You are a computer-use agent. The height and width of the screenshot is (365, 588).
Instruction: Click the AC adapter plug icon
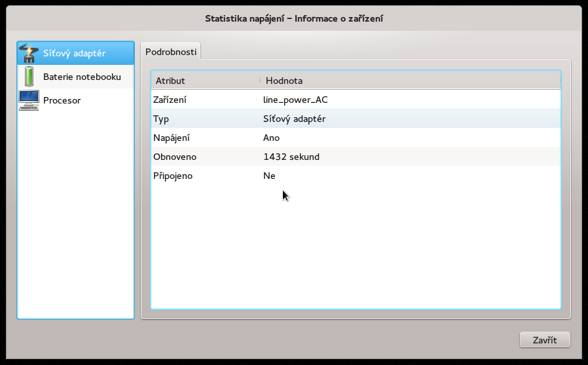[29, 53]
